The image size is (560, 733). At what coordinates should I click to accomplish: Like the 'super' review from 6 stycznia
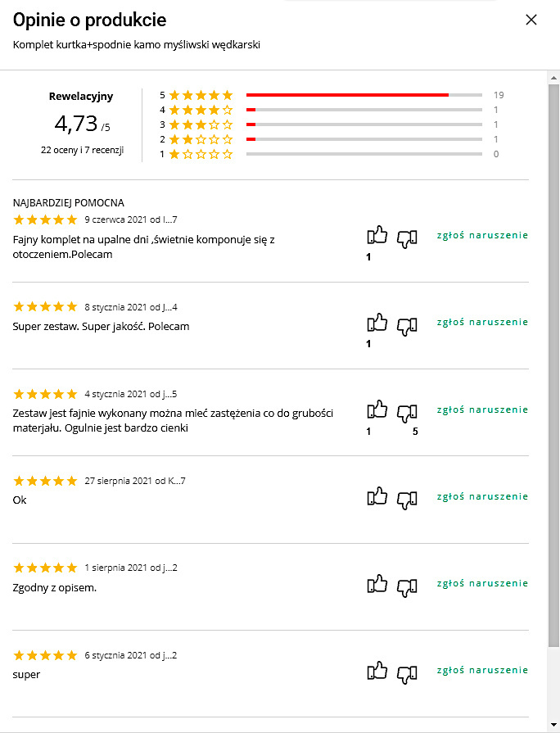pos(377,671)
